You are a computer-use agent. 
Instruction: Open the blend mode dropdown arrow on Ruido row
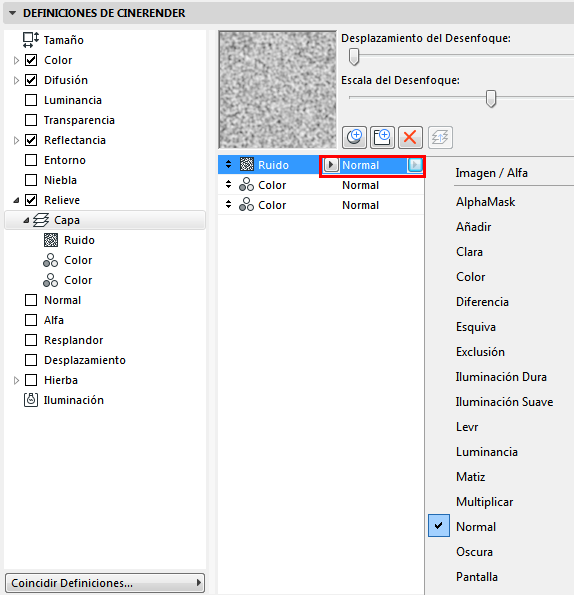415,165
